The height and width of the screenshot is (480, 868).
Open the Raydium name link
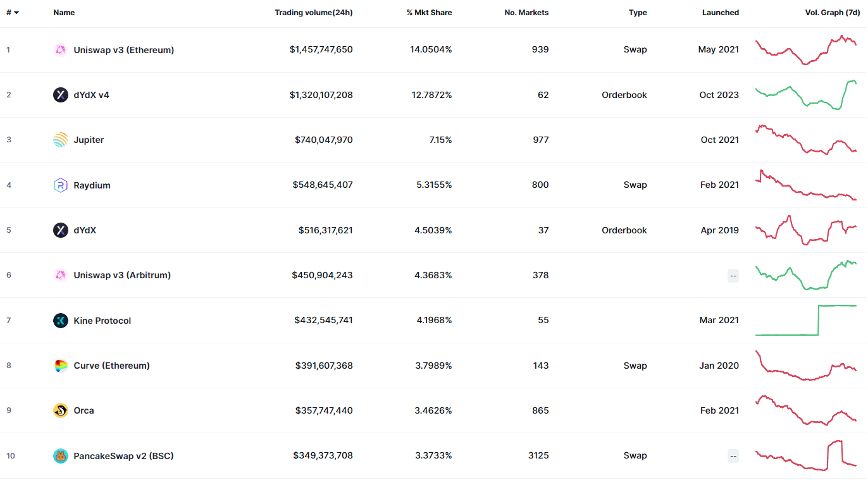click(x=92, y=185)
